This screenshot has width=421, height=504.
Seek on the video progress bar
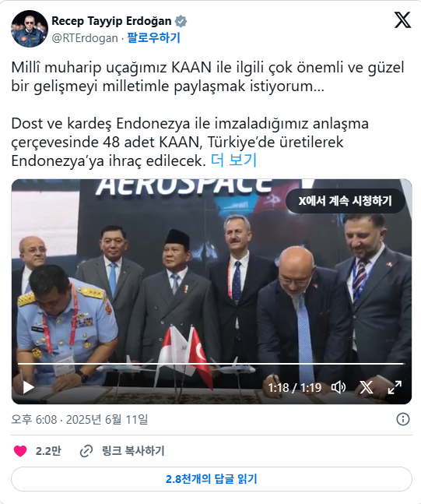pos(210,364)
